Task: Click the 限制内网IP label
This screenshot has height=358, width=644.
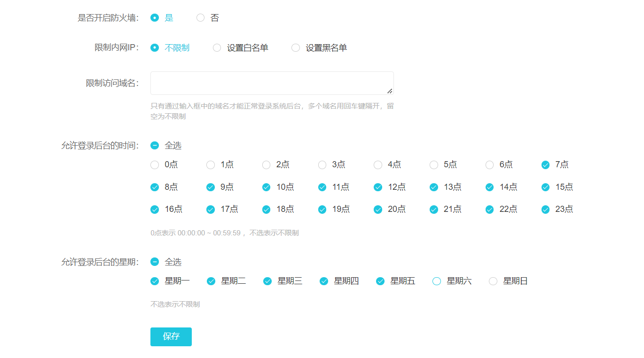Action: (x=117, y=47)
